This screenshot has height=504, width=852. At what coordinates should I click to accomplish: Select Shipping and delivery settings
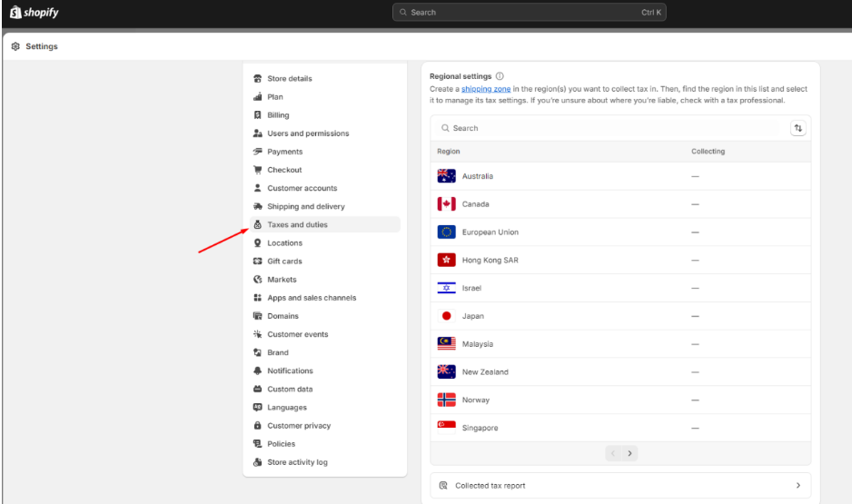point(325,206)
